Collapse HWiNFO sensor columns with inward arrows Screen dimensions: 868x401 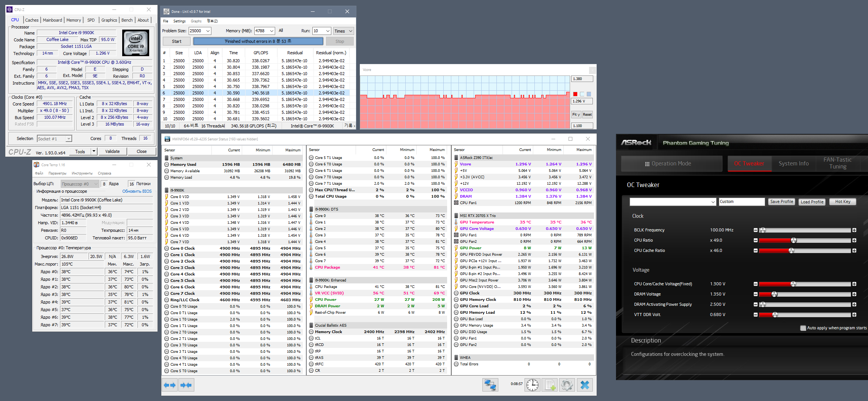[186, 385]
